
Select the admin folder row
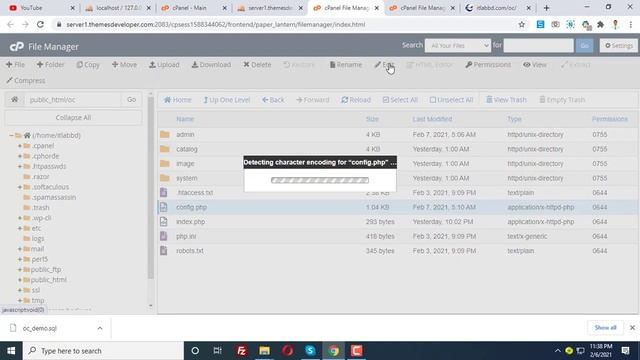point(397,134)
